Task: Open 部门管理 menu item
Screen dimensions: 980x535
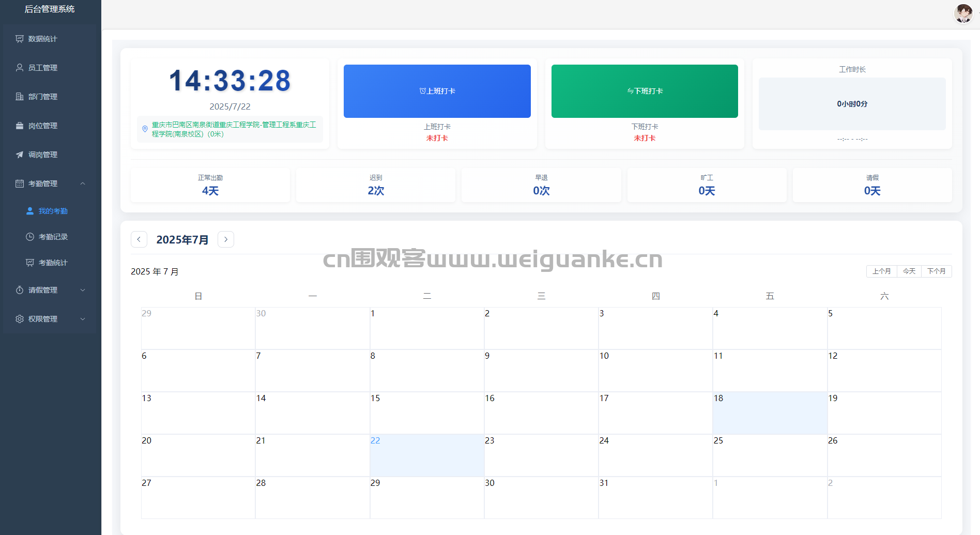Action: [50, 97]
